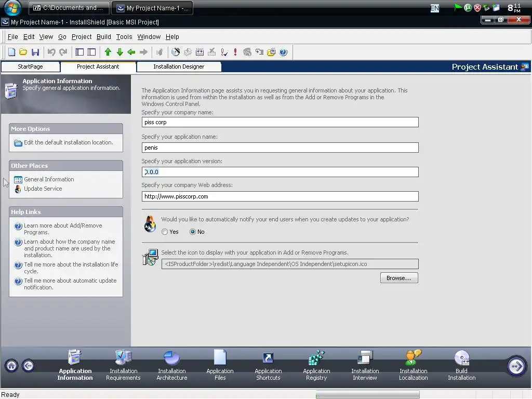Open Learn more about Add/Remove Programs help
The width and height of the screenshot is (532, 399).
(63, 229)
